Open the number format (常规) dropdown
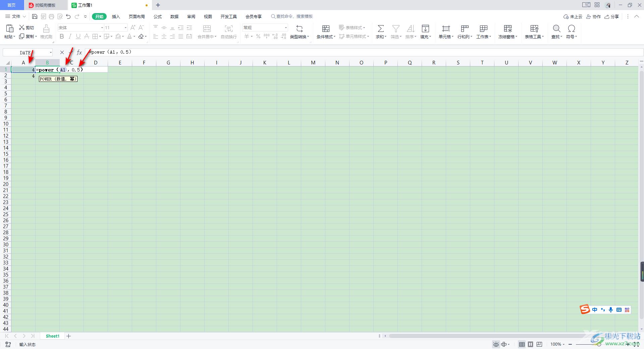This screenshot has height=349, width=644. click(286, 28)
